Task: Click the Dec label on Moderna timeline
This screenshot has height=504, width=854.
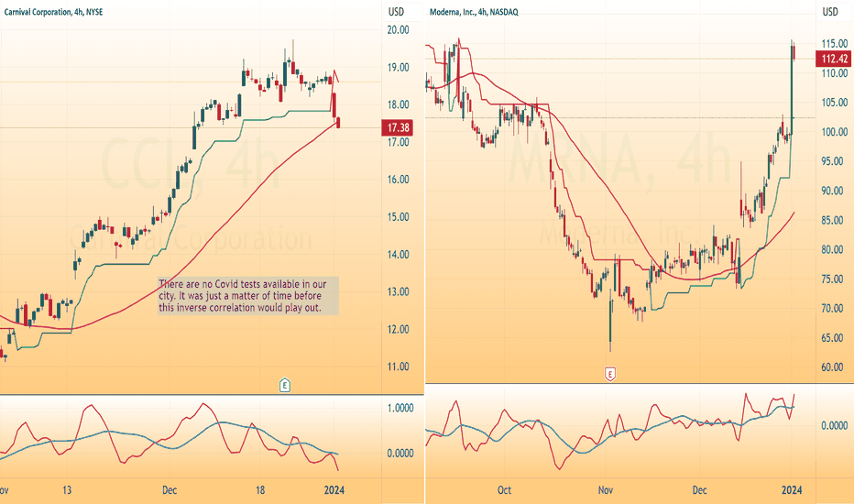Action: tap(699, 490)
